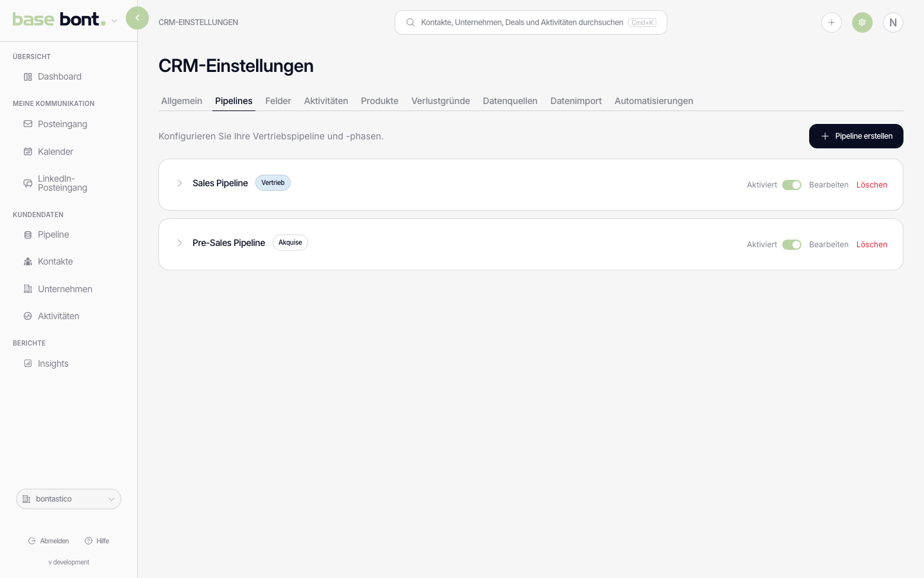Image resolution: width=924 pixels, height=578 pixels.
Task: Expand the Pre-Sales Pipeline row
Action: coord(180,243)
